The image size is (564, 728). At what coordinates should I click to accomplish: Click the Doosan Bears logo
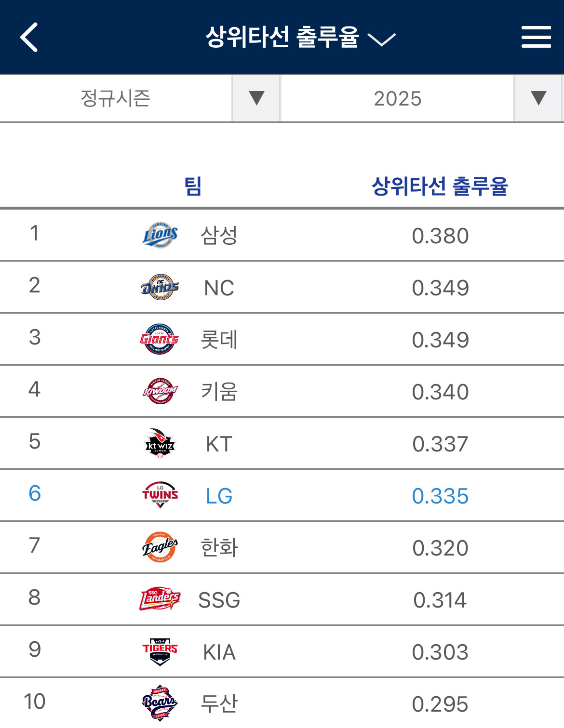point(160,703)
